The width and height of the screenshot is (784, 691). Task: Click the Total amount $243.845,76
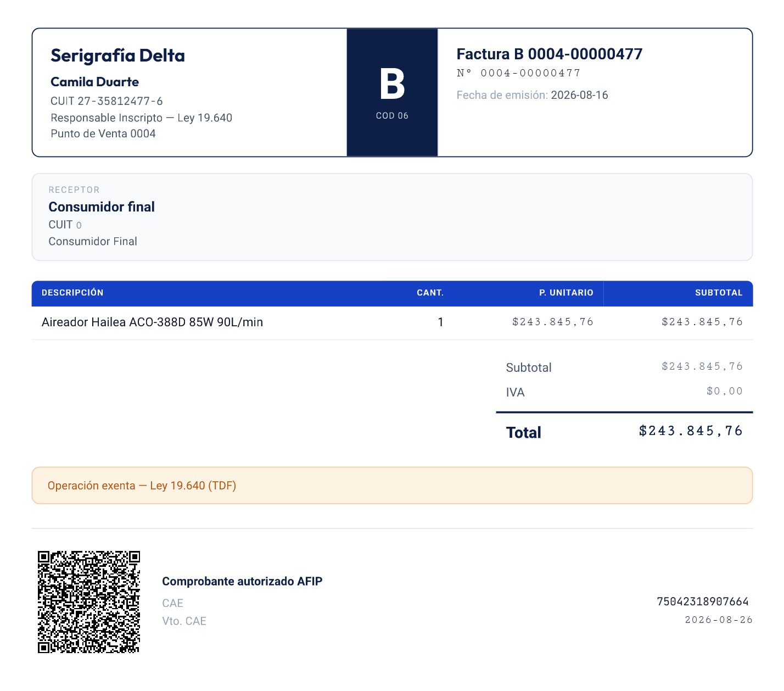coord(691,431)
